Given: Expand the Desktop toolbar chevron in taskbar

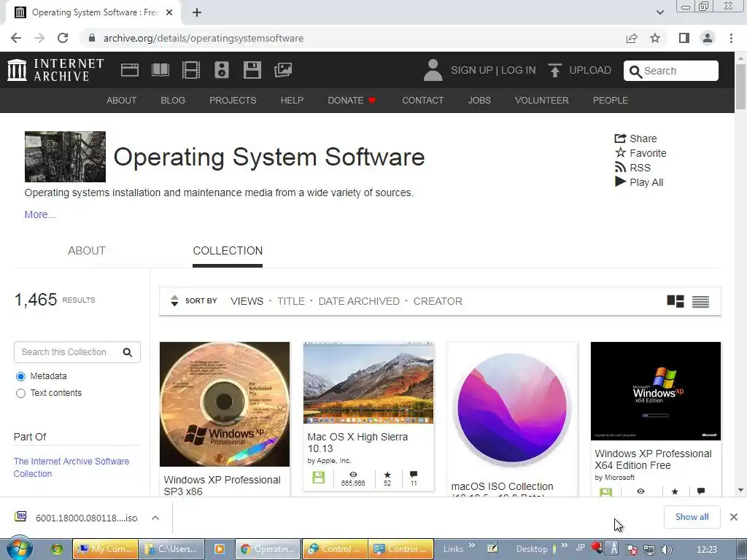Looking at the screenshot, I should [x=565, y=545].
